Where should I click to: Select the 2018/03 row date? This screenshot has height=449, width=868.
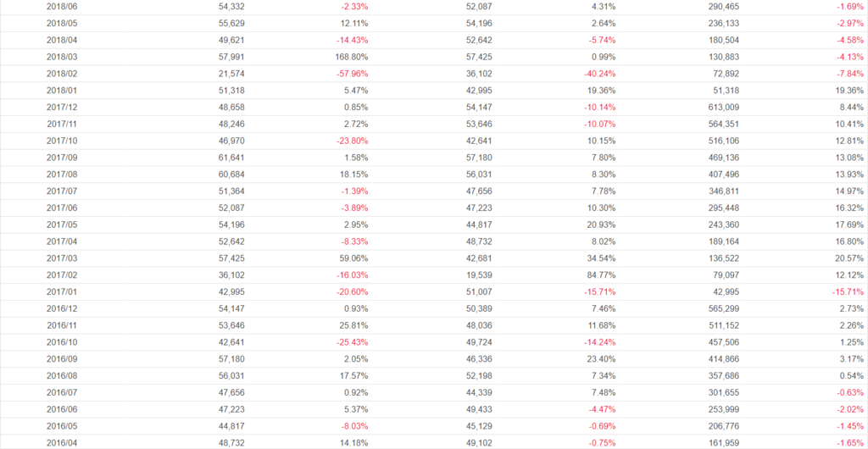point(61,57)
